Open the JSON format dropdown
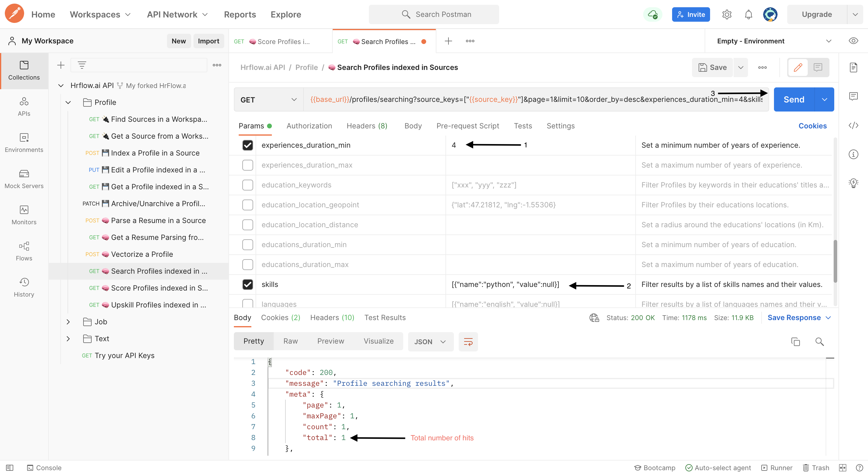 coord(430,341)
